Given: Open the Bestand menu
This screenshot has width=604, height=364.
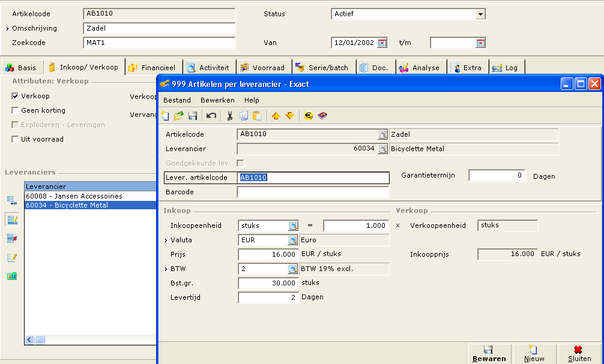Looking at the screenshot, I should 177,100.
